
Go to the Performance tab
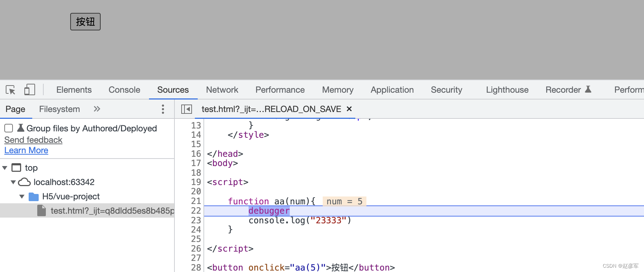click(280, 90)
